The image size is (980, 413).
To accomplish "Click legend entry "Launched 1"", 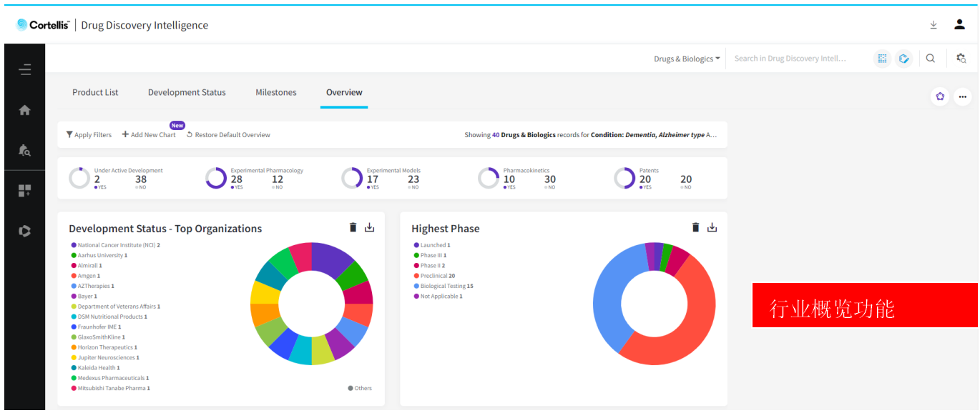I will coord(432,245).
